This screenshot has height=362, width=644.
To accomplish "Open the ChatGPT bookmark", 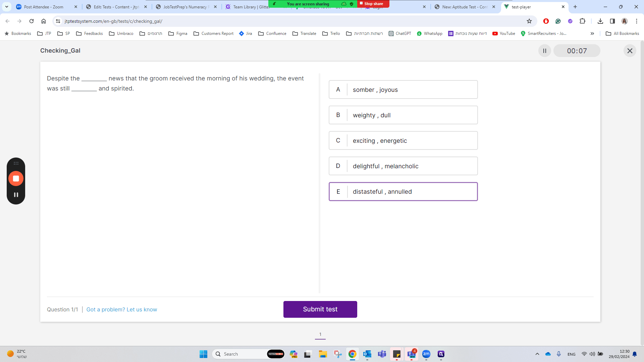I will point(400,34).
